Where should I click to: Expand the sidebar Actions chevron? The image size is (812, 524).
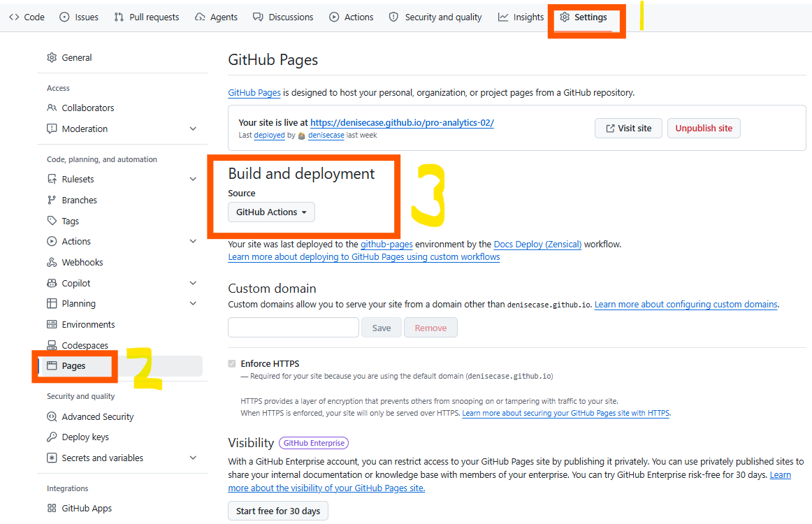click(193, 241)
